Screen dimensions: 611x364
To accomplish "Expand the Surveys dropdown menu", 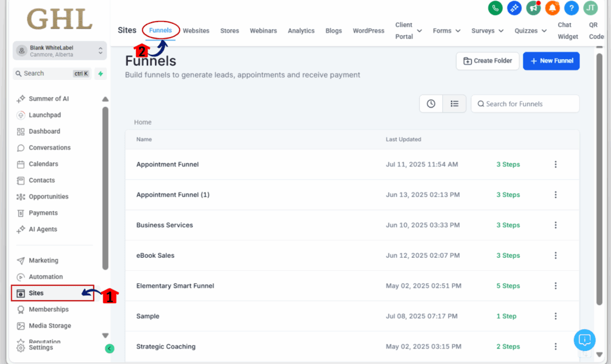I will click(x=487, y=30).
